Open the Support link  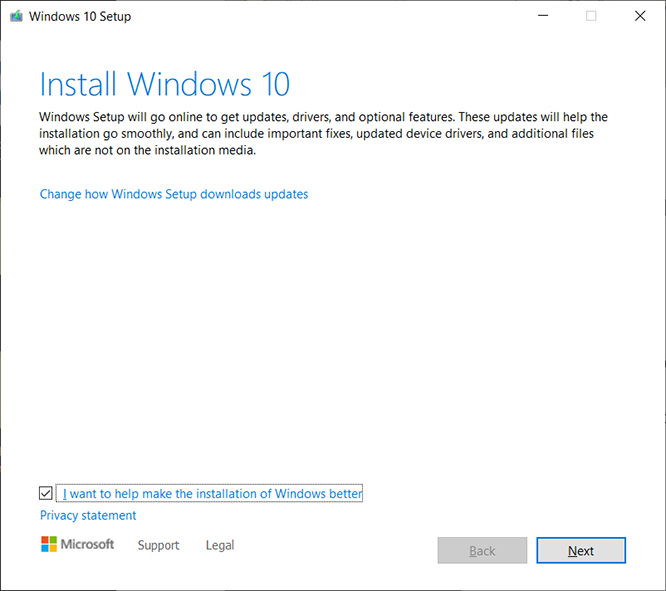coord(158,545)
